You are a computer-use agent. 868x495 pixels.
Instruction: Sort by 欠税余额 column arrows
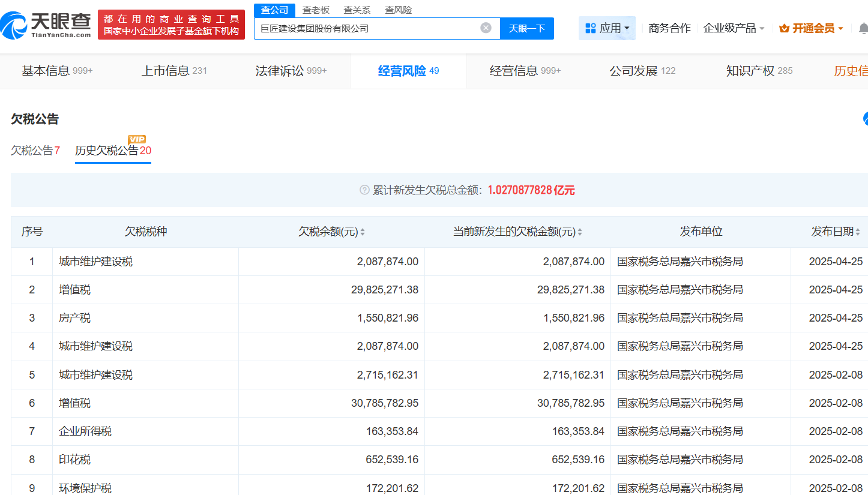(363, 232)
